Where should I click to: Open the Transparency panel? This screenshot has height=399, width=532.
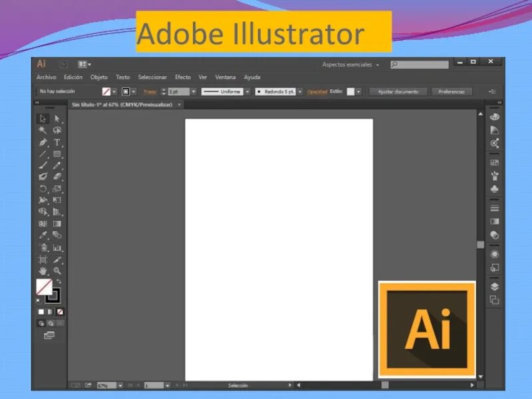[x=495, y=235]
